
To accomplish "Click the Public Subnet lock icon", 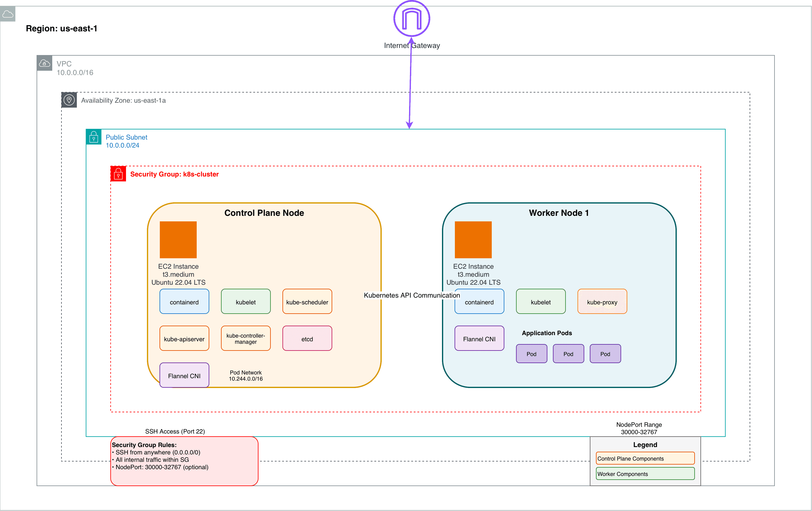I will pyautogui.click(x=94, y=137).
